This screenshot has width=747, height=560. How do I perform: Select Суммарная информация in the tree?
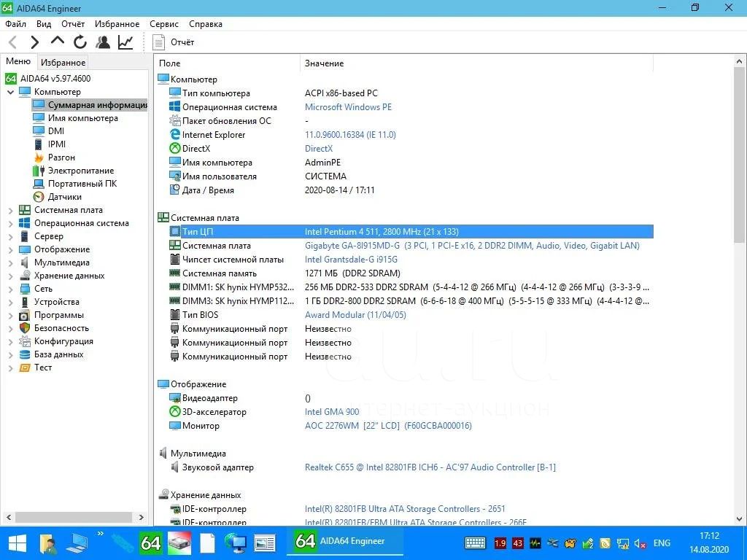pyautogui.click(x=90, y=105)
